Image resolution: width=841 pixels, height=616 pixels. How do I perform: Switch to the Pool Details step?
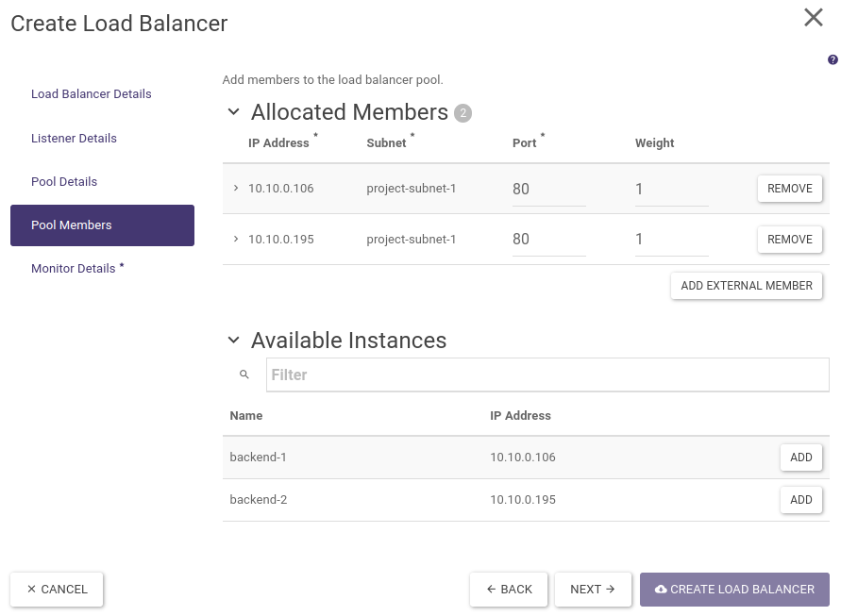pyautogui.click(x=64, y=181)
